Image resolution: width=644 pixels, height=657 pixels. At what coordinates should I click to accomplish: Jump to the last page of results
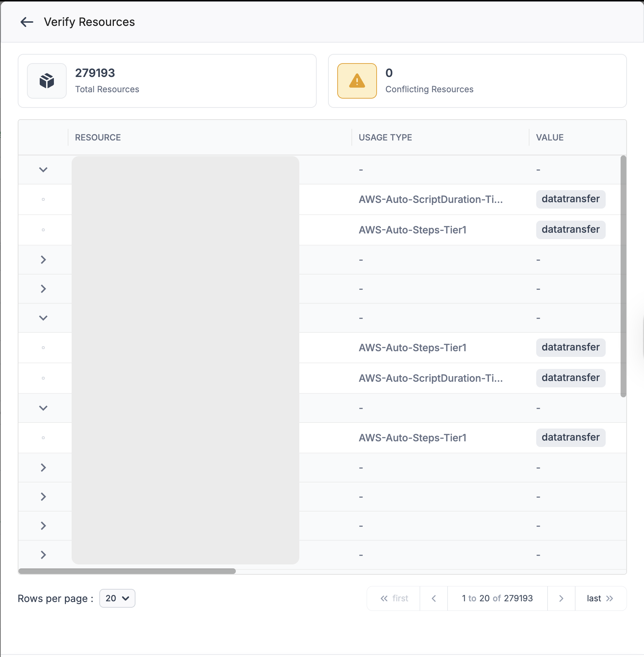[x=600, y=598]
